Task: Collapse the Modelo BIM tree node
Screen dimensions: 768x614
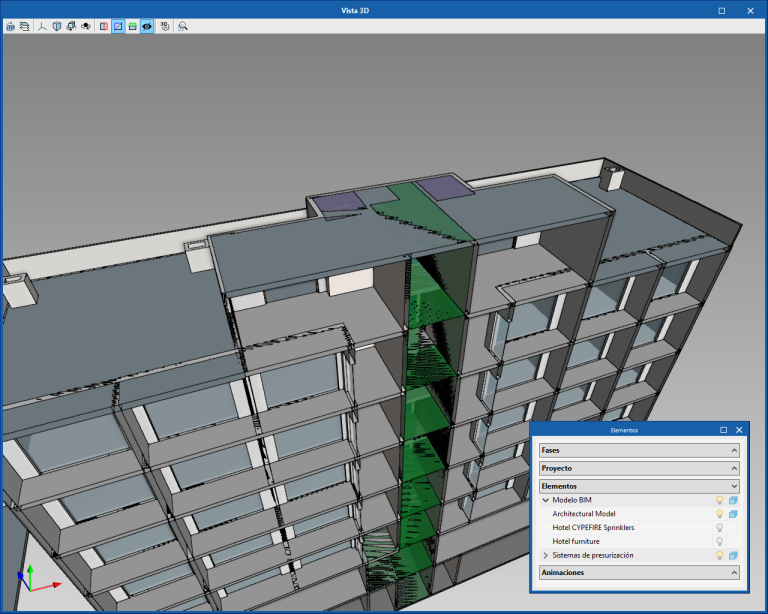Action: (546, 500)
